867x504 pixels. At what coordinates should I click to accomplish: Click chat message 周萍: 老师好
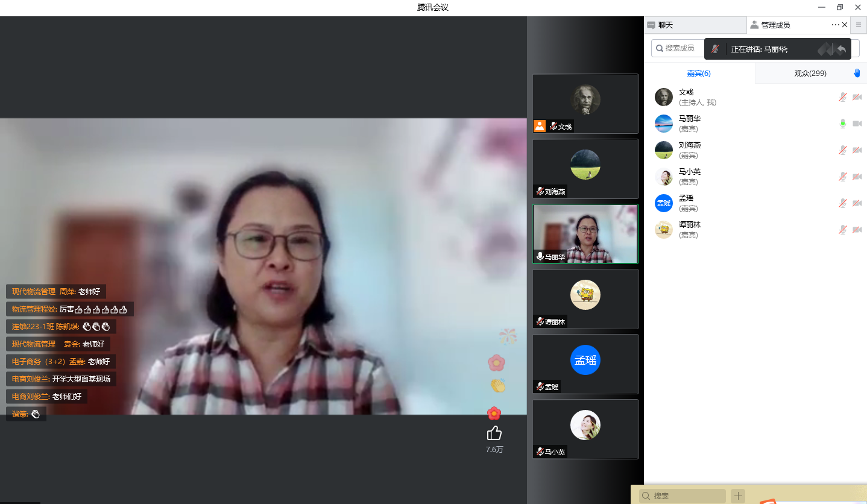coord(56,292)
